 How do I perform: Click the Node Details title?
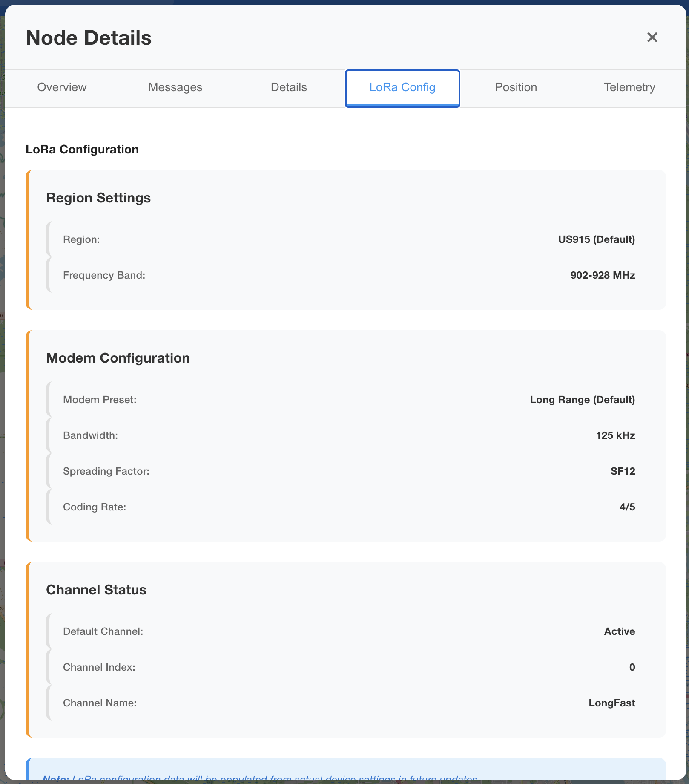point(88,37)
